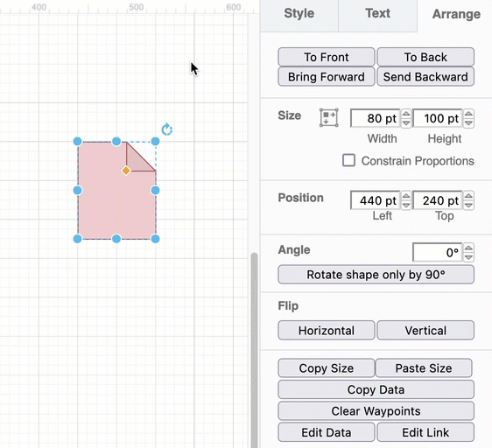Enable Constrain Proportions checkbox

[348, 160]
